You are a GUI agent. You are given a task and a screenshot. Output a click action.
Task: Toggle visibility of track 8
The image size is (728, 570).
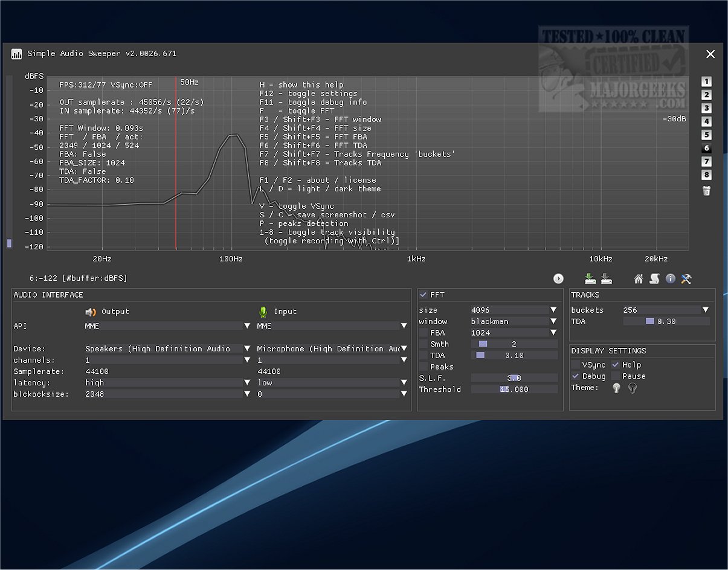[x=706, y=175]
